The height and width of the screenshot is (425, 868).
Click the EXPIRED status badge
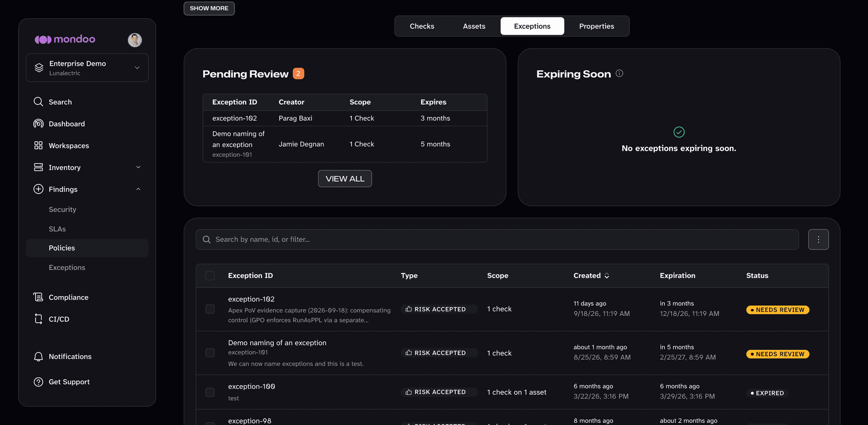click(x=767, y=393)
